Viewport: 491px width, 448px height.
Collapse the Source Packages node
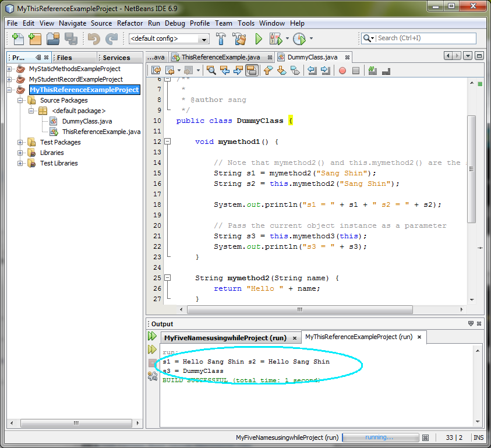point(20,100)
